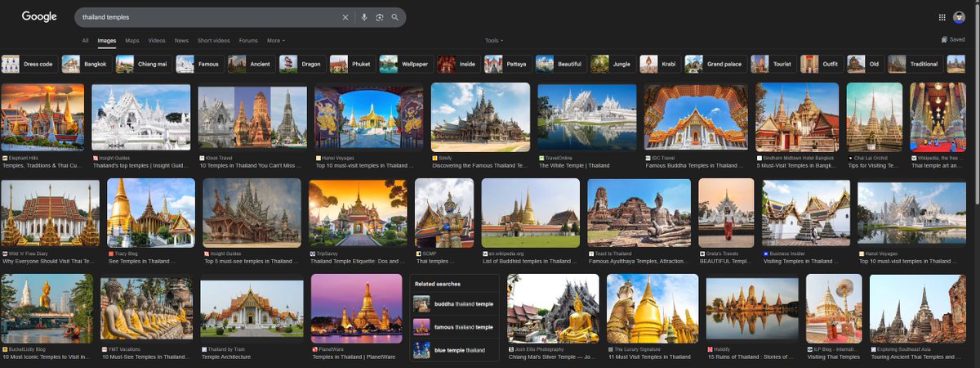Select the Chiang mai filter chip
Viewport: 980px width, 368px height.
click(142, 64)
